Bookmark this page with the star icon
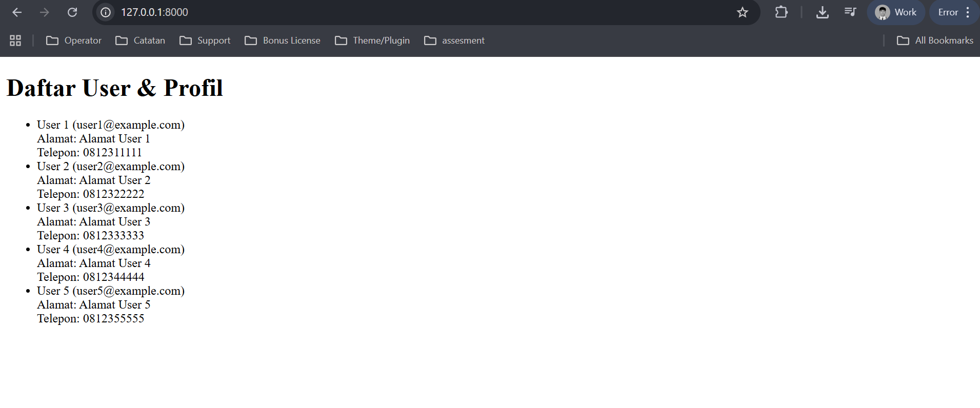The height and width of the screenshot is (408, 980). tap(742, 12)
